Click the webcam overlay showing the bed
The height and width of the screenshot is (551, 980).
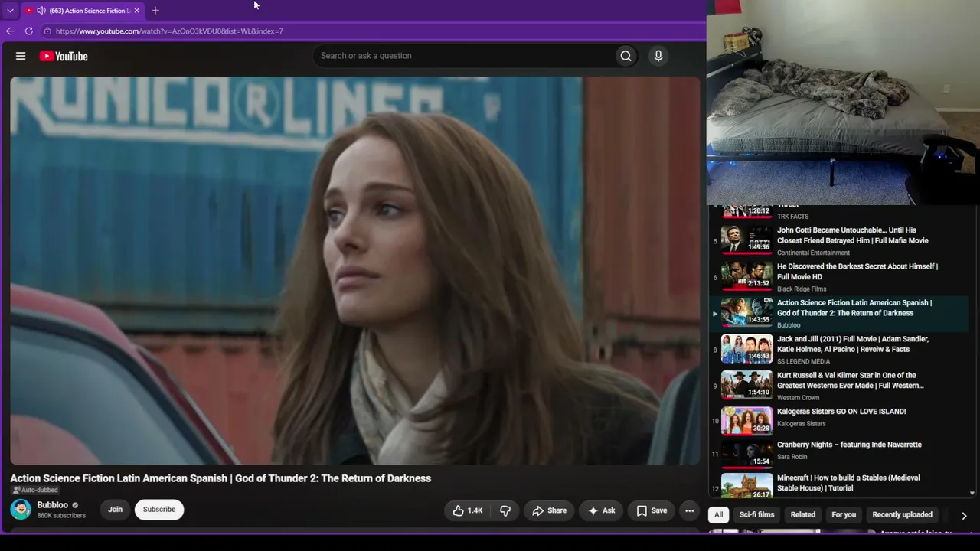click(843, 103)
